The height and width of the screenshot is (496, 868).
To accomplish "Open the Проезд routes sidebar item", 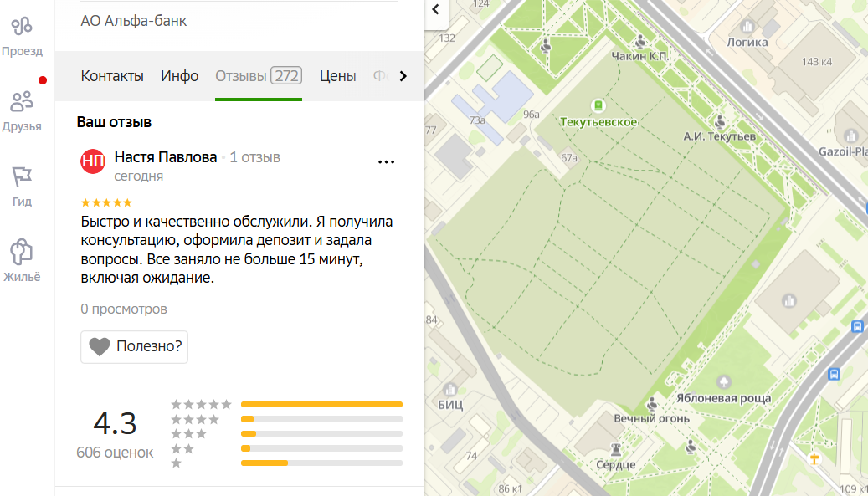I will tap(22, 37).
